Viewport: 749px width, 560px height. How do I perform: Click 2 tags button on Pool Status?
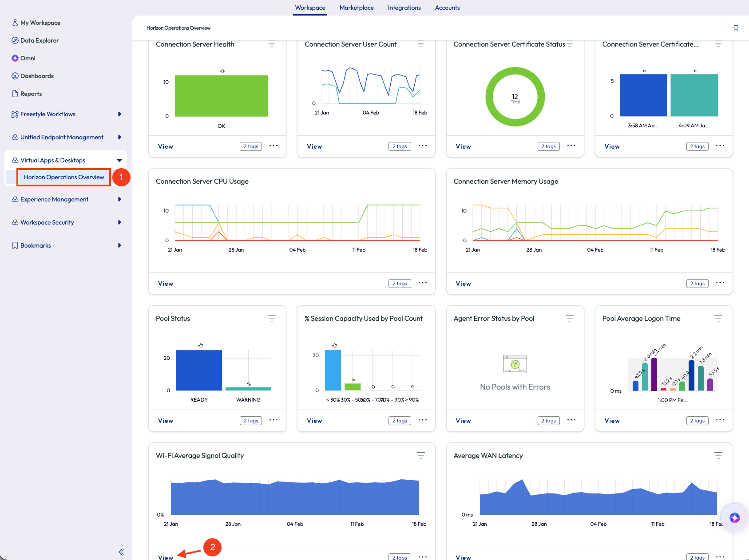coord(250,421)
